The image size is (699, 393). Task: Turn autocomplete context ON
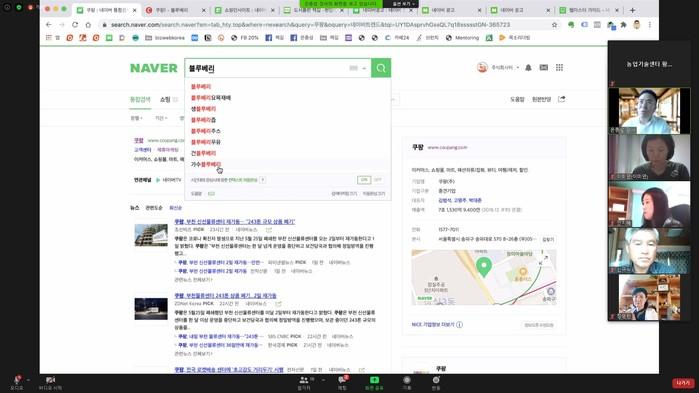pyautogui.click(x=364, y=180)
